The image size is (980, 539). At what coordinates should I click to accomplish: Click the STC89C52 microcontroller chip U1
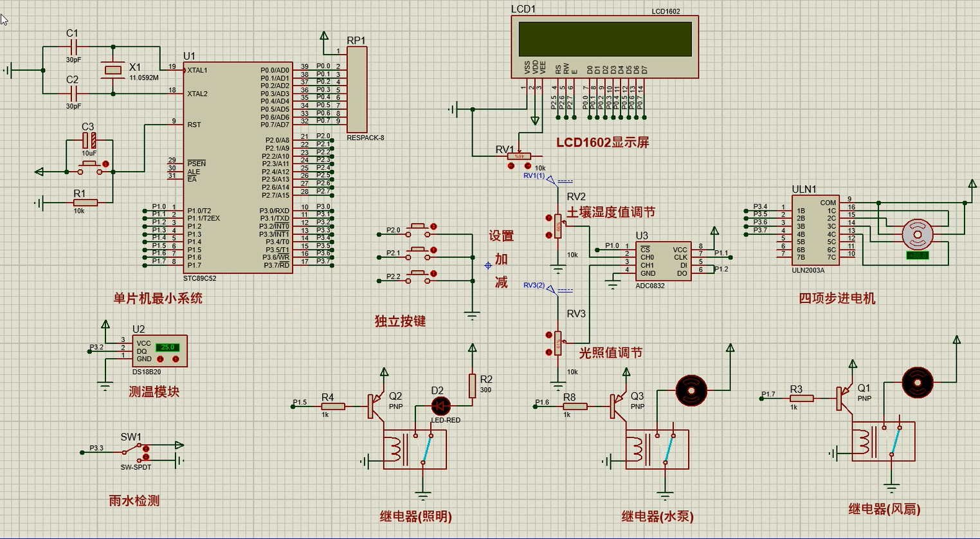tap(238, 167)
